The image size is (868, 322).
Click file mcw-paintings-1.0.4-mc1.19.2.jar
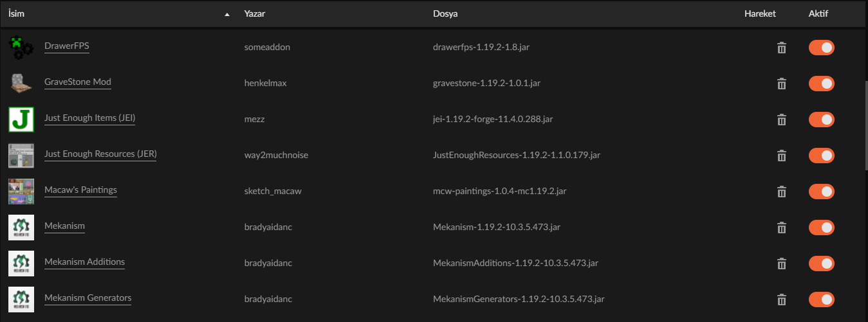[500, 192]
